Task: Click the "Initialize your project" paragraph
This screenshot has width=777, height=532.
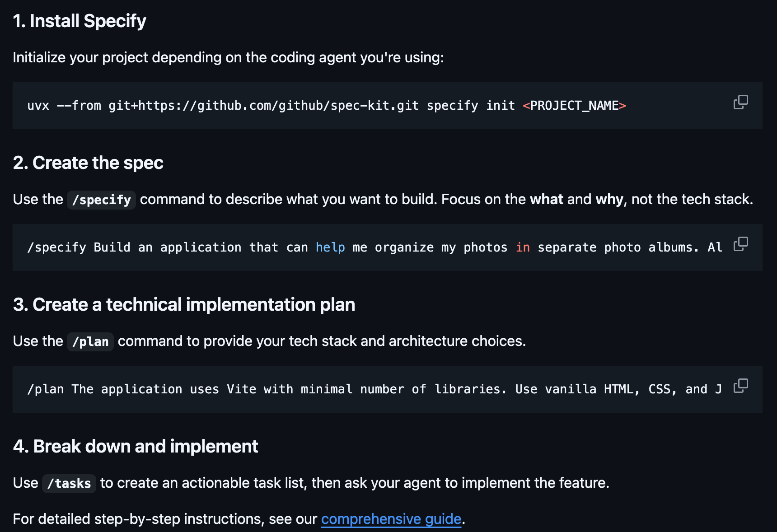Action: (x=228, y=57)
